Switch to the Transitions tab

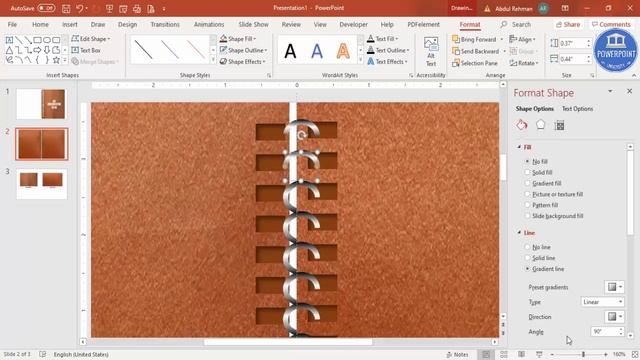tap(165, 24)
